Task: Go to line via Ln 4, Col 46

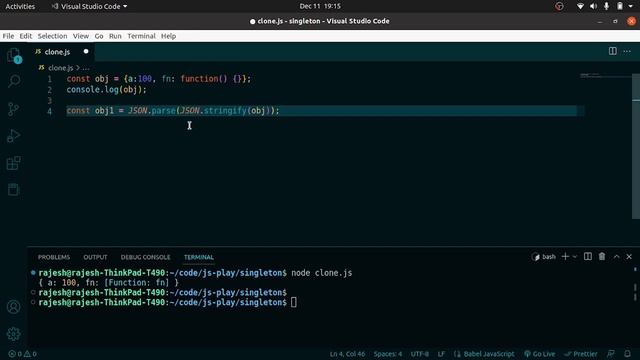Action: [x=347, y=354]
